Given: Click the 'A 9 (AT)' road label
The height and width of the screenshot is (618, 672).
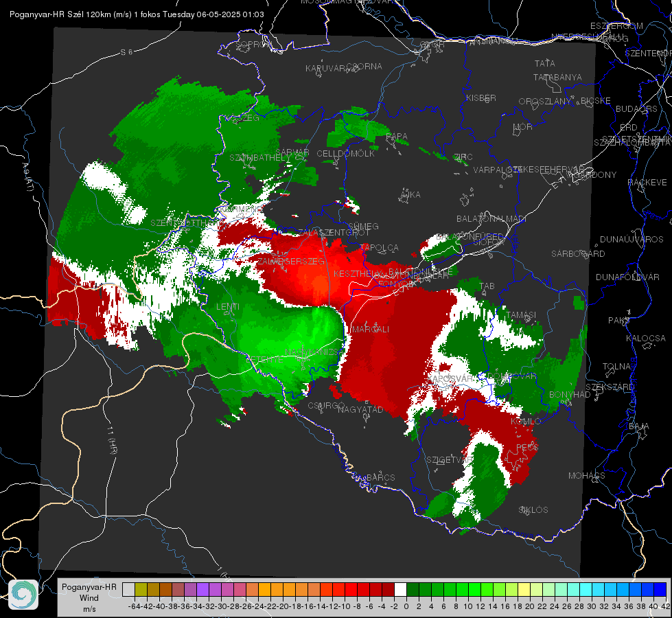Looking at the screenshot, I should tap(27, 177).
